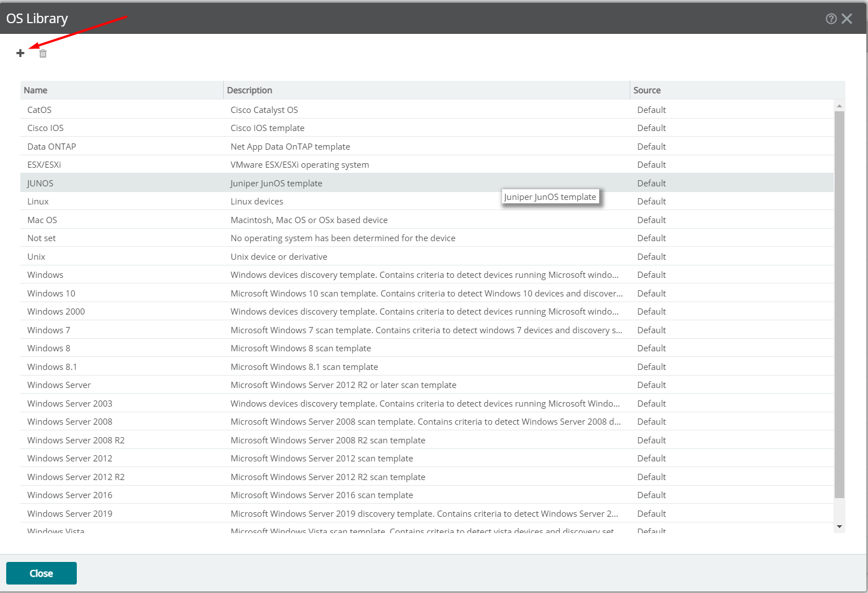Image resolution: width=868 pixels, height=593 pixels.
Task: Sort by the Name column header
Action: (x=36, y=90)
